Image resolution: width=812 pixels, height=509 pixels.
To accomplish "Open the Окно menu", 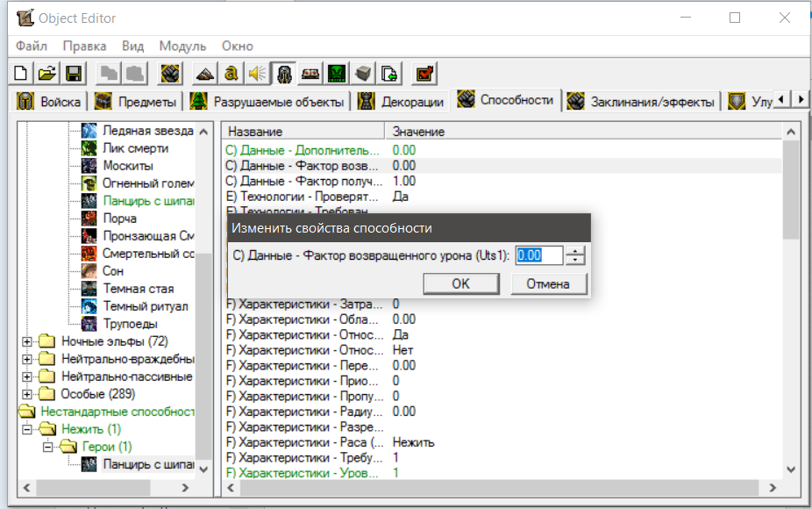I will 237,47.
